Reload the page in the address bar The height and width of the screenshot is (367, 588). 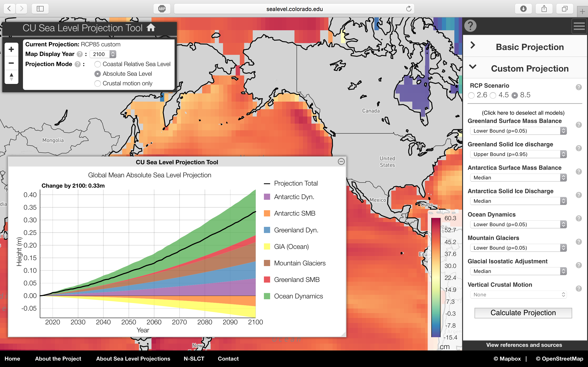(408, 9)
